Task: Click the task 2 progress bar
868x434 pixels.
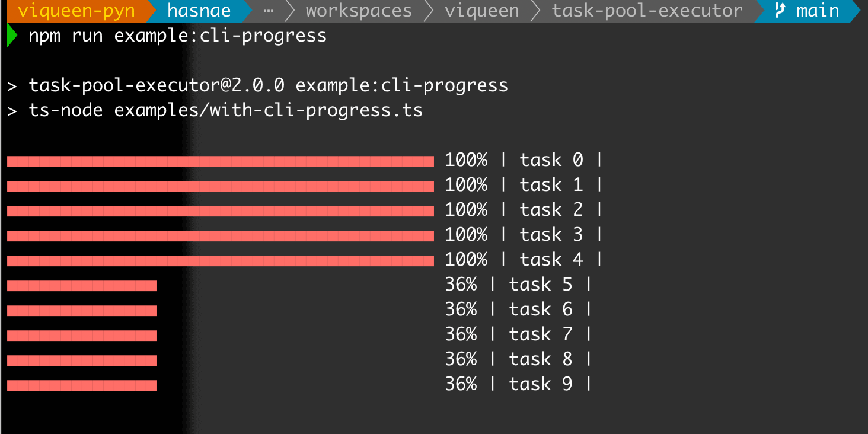Action: 221,211
